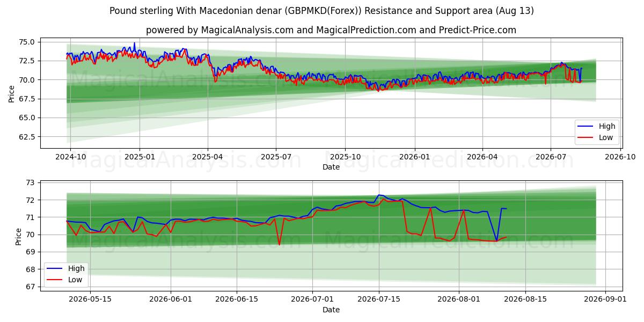Click the bottom chart y-axis value 69
This screenshot has height=322, width=644.
[x=31, y=252]
